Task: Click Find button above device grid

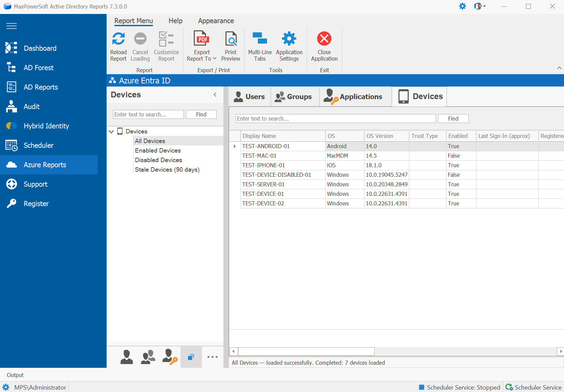Action: click(453, 119)
